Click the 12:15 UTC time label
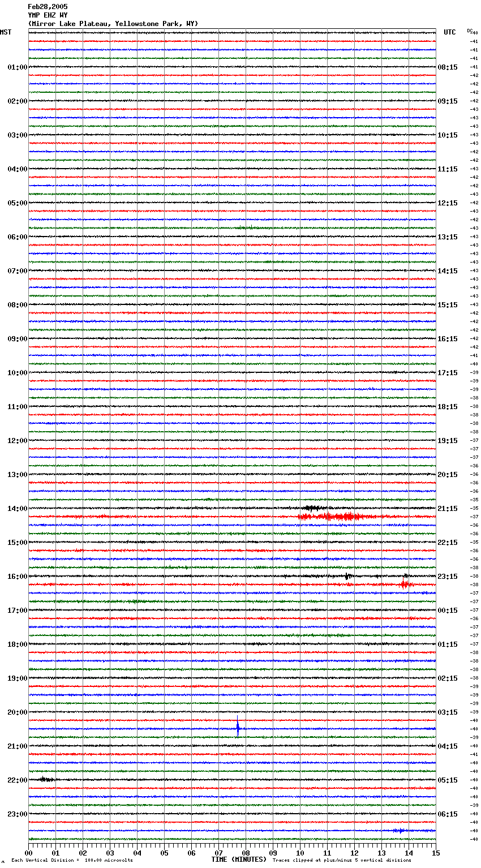The height and width of the screenshot is (868, 481). click(x=448, y=203)
